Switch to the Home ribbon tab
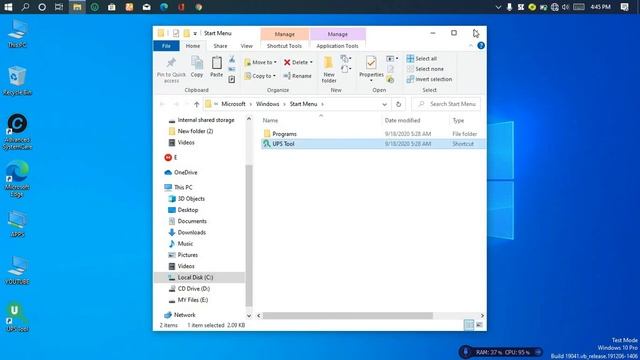Screen dimensions: 640x360 click(193, 46)
